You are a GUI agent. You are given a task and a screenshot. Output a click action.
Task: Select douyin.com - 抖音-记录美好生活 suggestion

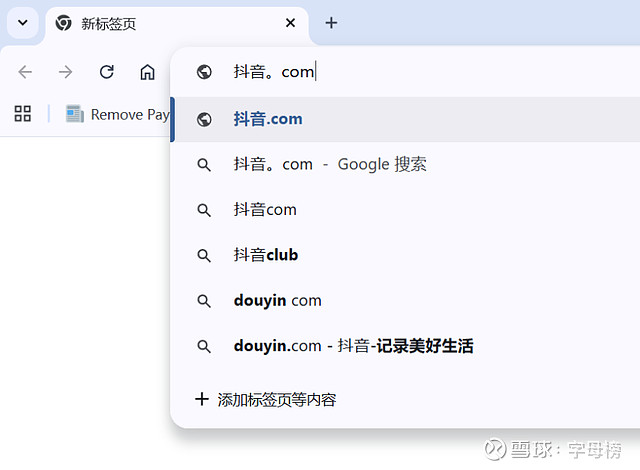[x=407, y=346]
